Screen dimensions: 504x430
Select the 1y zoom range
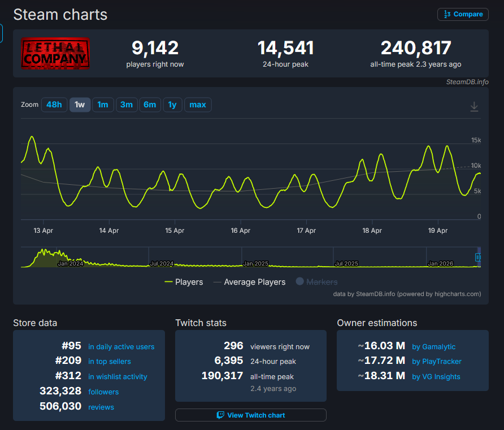[x=172, y=105]
